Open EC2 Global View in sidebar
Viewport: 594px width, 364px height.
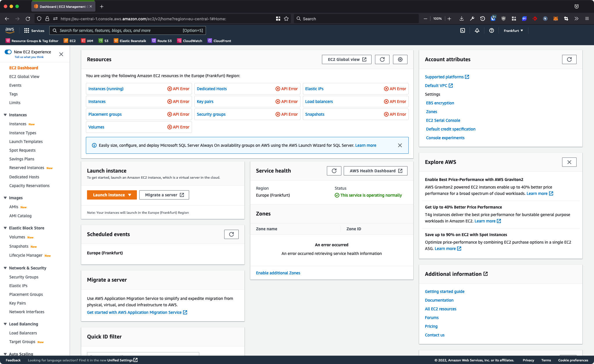click(x=24, y=77)
